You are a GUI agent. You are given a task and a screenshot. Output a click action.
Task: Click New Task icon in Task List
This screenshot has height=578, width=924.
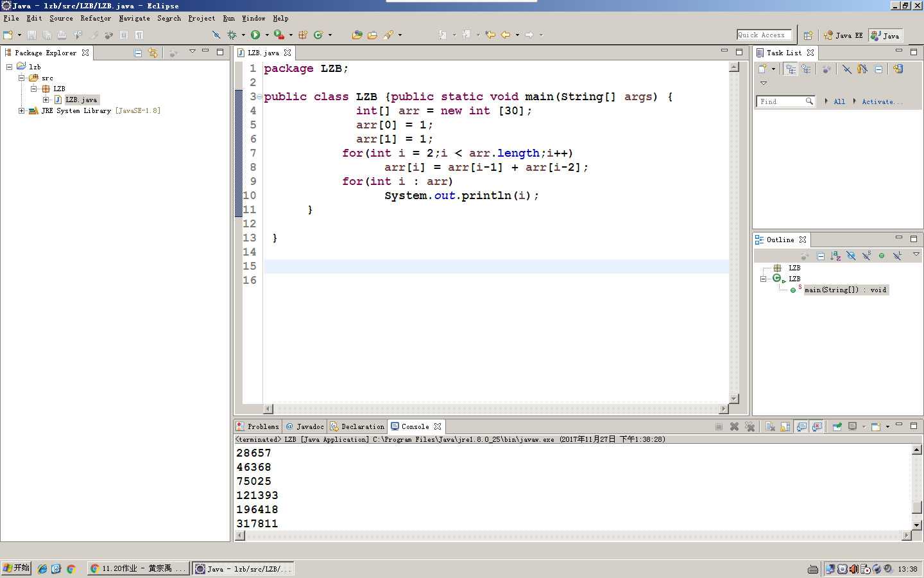tap(762, 69)
